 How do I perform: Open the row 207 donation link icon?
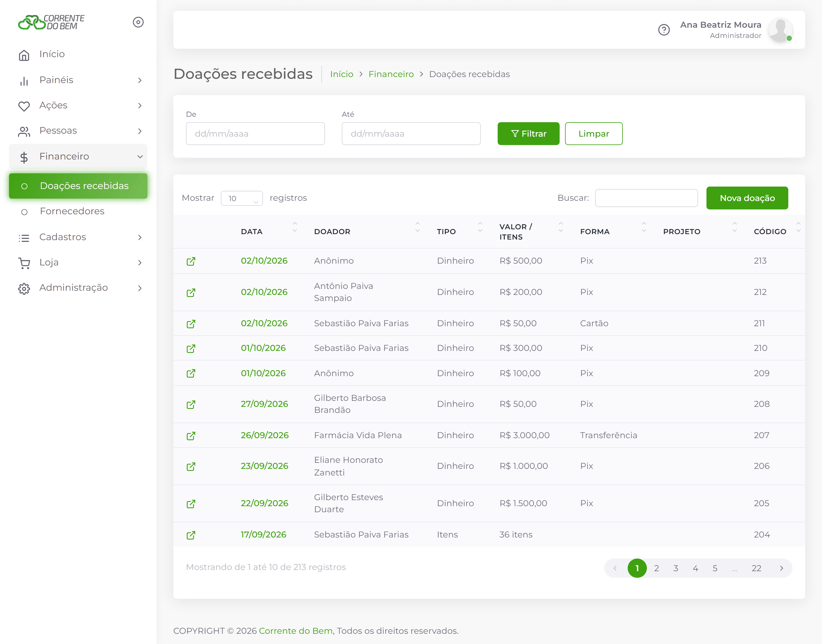(x=191, y=436)
